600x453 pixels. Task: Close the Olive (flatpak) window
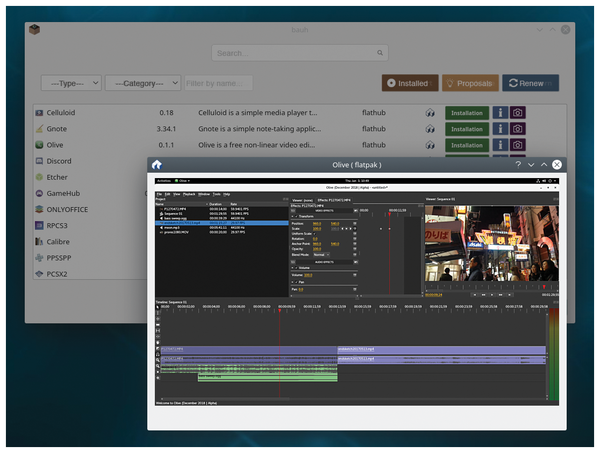pos(557,165)
